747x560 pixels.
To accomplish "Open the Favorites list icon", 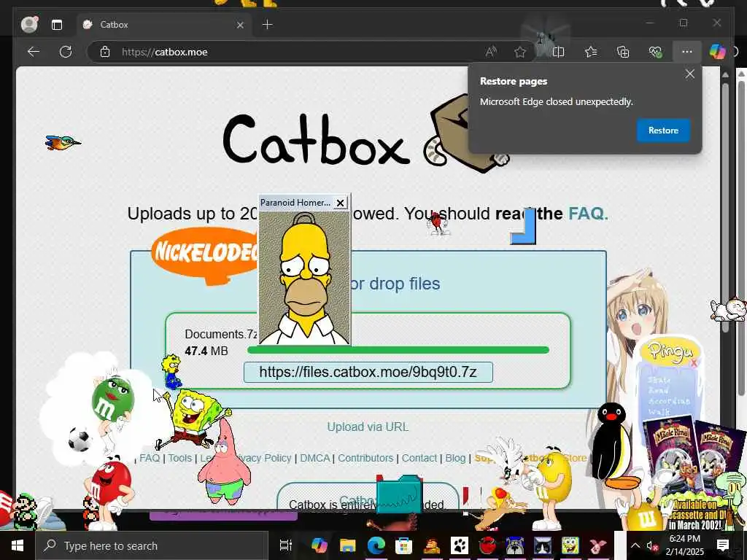I will (x=591, y=52).
